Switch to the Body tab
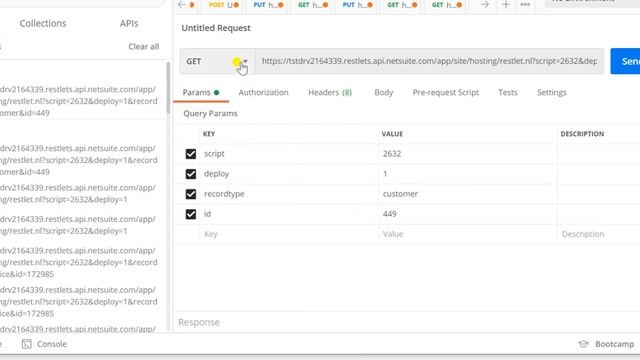 click(x=384, y=93)
